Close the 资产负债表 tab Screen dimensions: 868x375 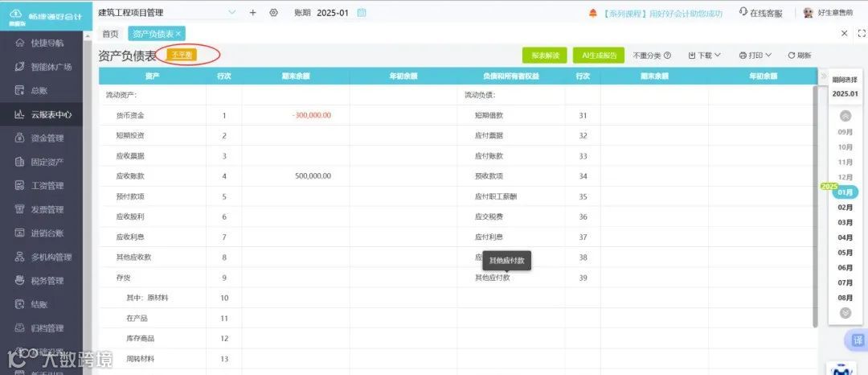coord(178,34)
